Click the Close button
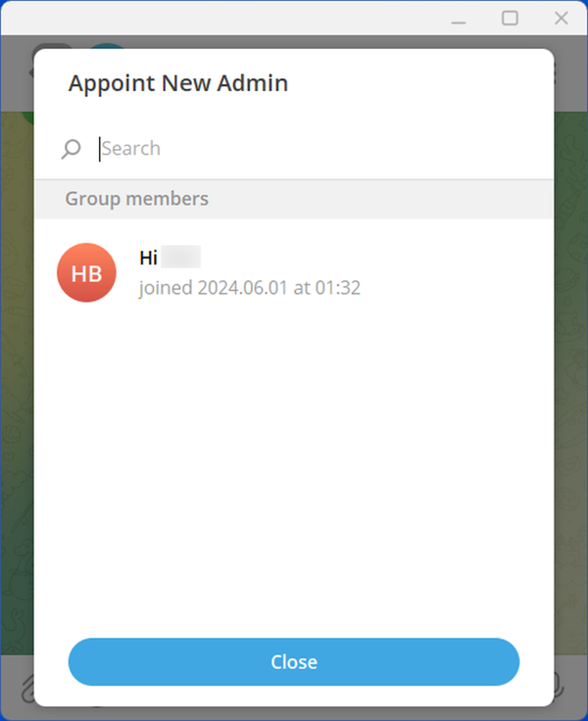This screenshot has height=721, width=588. [x=294, y=661]
